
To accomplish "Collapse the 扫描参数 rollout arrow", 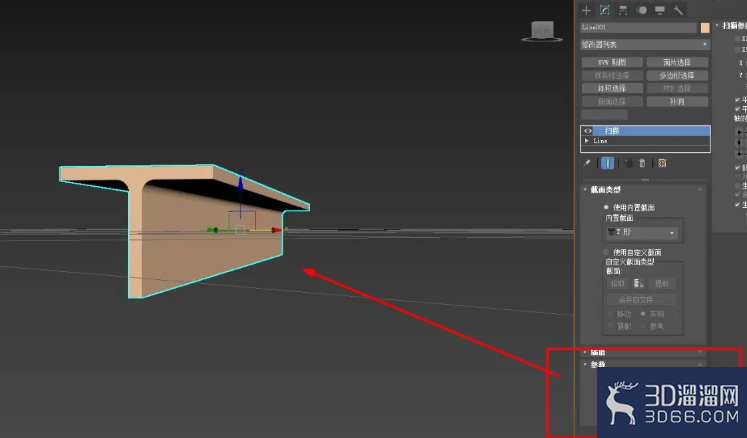I will (x=717, y=25).
